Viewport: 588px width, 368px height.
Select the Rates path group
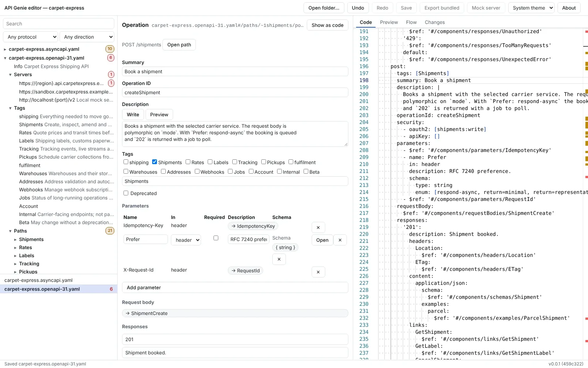[x=25, y=247]
